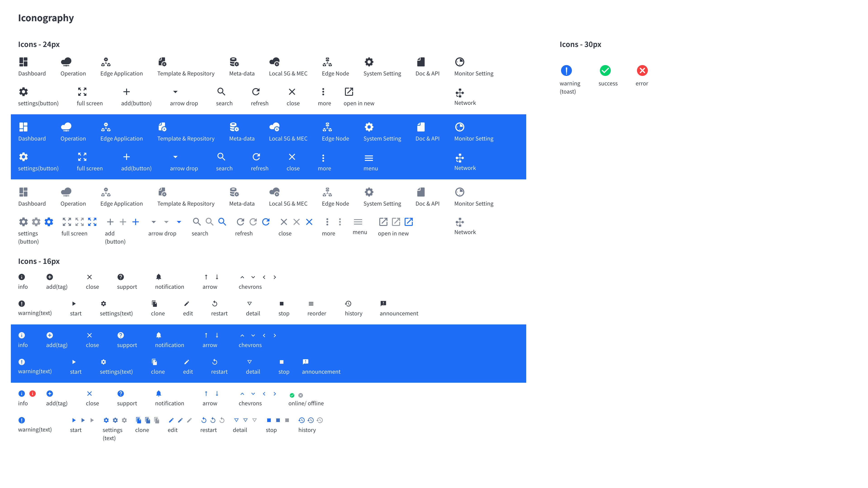The height and width of the screenshot is (488, 868).
Task: Click the white Network icon on blue band
Action: 460,158
